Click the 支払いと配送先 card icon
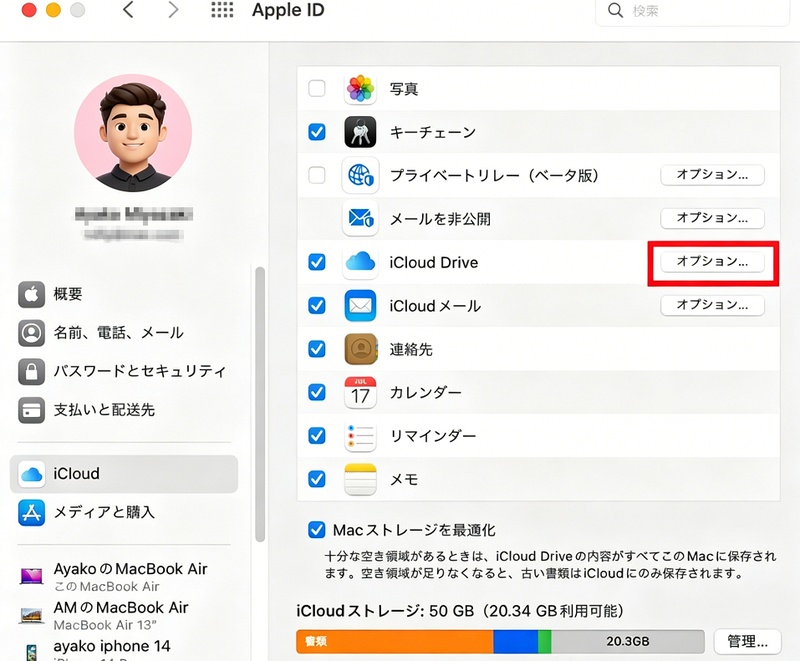Viewport: 800px width, 661px height. pyautogui.click(x=32, y=410)
